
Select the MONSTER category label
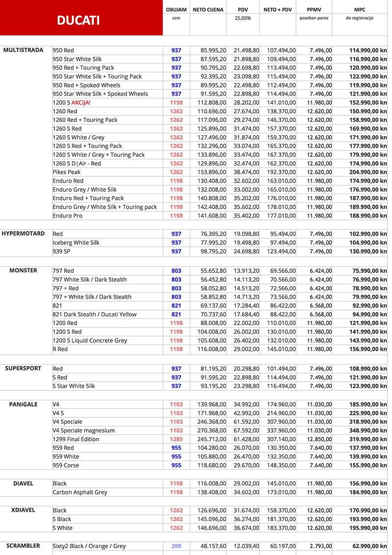tap(23, 270)
